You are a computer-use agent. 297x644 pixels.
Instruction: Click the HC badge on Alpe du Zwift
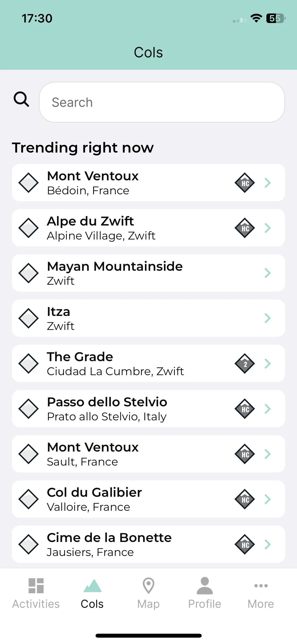pyautogui.click(x=245, y=228)
